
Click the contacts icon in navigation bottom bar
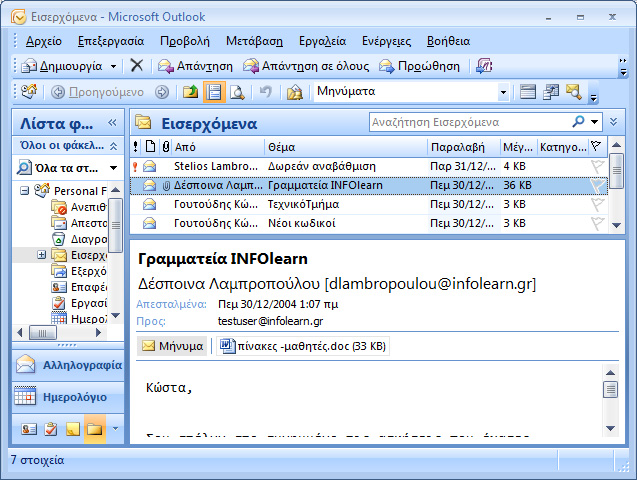click(29, 429)
